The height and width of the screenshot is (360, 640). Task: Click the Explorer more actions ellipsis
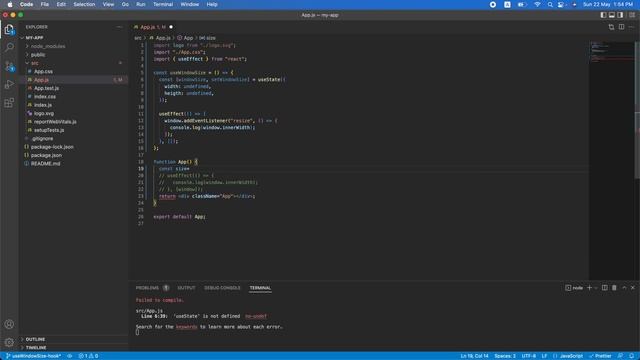119,27
